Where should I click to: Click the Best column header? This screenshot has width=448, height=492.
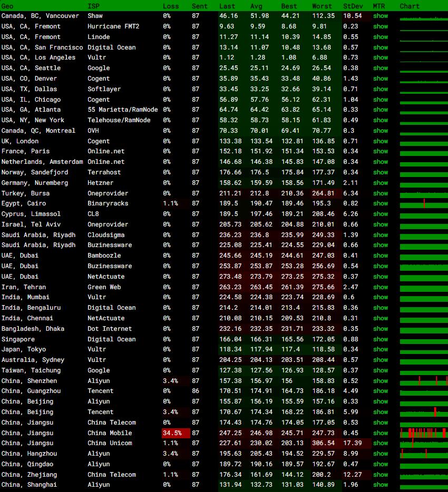pyautogui.click(x=289, y=6)
